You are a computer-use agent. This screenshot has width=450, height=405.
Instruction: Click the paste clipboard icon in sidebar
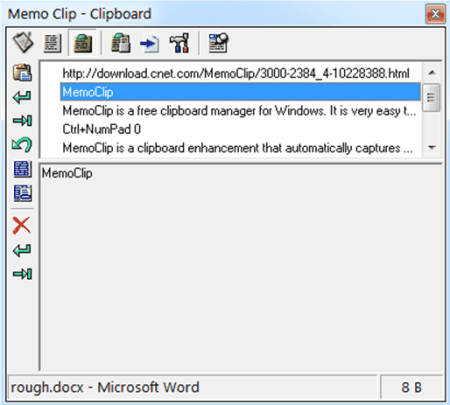click(x=22, y=72)
